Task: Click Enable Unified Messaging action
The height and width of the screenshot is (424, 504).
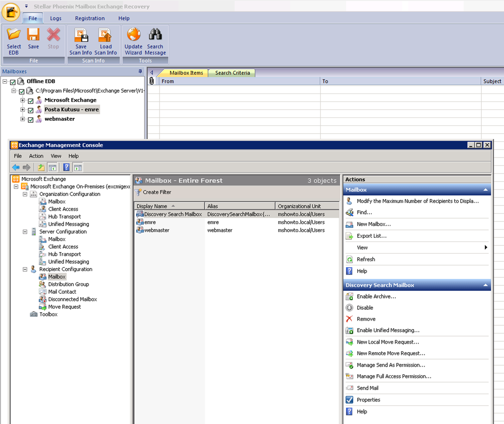Action: (x=388, y=330)
